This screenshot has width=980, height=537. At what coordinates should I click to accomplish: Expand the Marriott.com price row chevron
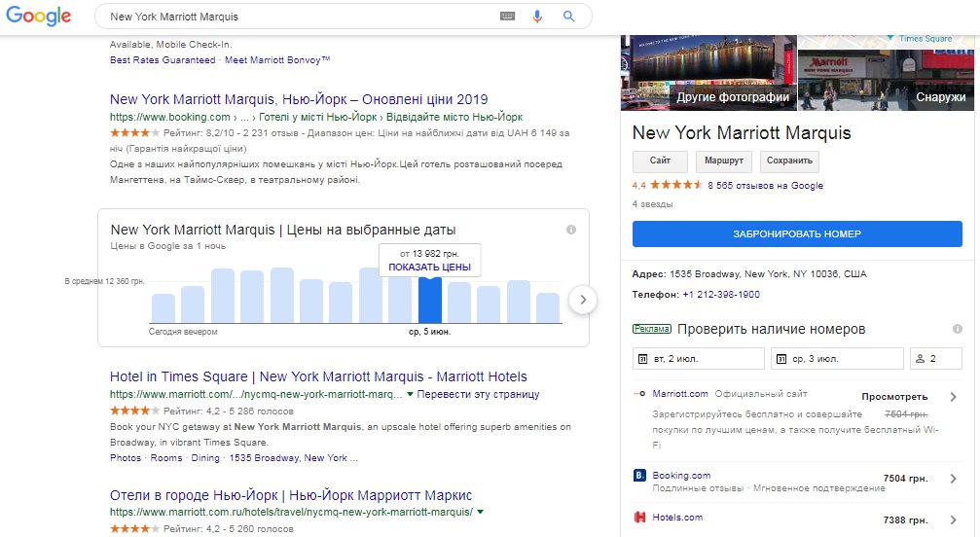pos(953,397)
